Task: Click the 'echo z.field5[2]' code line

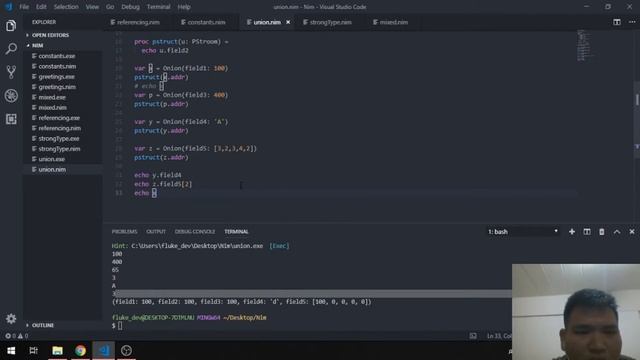Action: 163,184
